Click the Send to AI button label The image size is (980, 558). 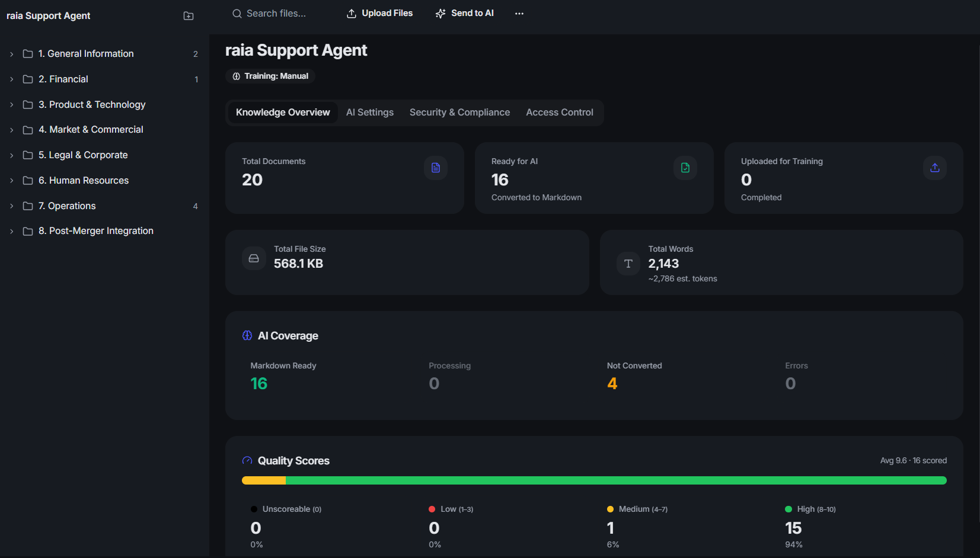click(x=473, y=13)
